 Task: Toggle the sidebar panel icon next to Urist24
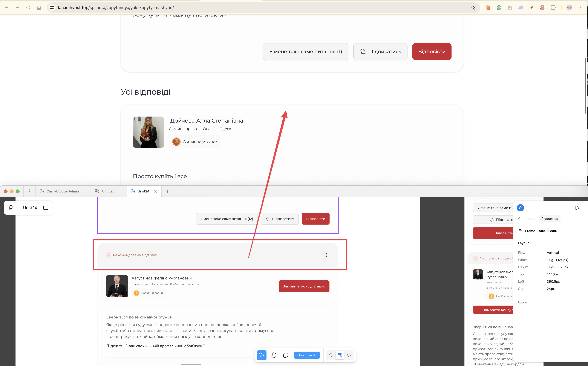pos(46,208)
